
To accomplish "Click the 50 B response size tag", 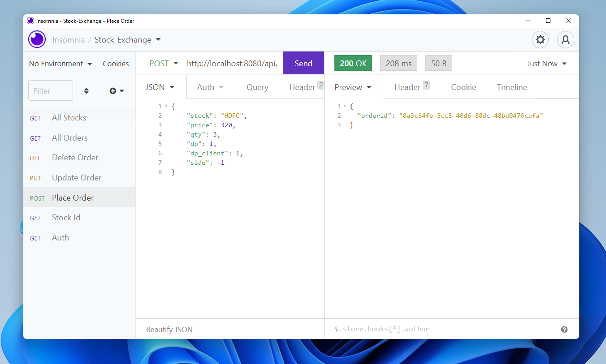I will [439, 64].
